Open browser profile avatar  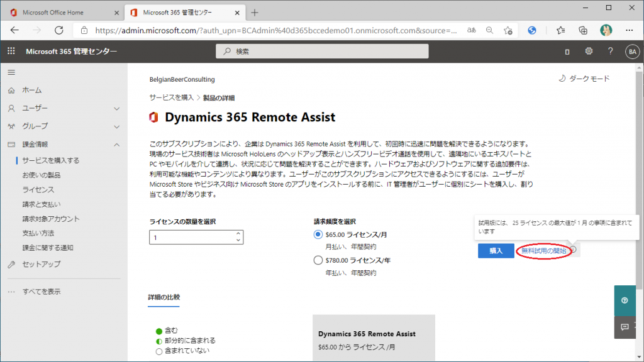(606, 30)
